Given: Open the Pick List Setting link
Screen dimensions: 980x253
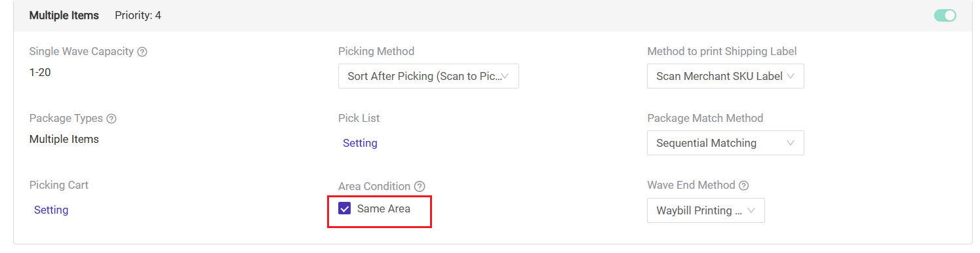Looking at the screenshot, I should (360, 143).
